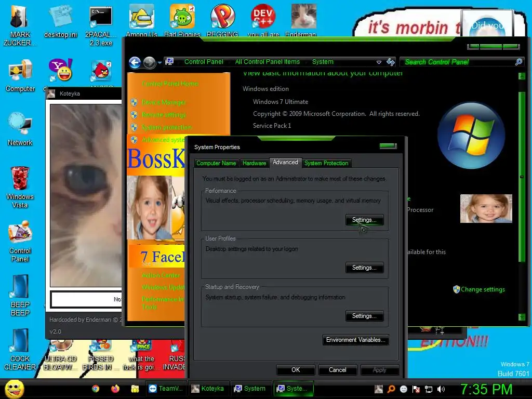The height and width of the screenshot is (399, 532).
Task: Select the Yahoo messenger desktop icon
Action: (x=60, y=71)
